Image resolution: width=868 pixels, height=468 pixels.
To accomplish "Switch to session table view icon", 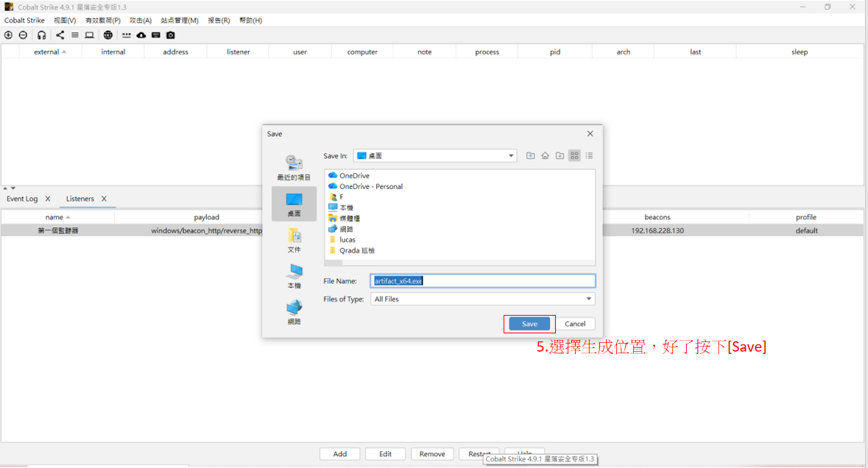I will coord(75,35).
